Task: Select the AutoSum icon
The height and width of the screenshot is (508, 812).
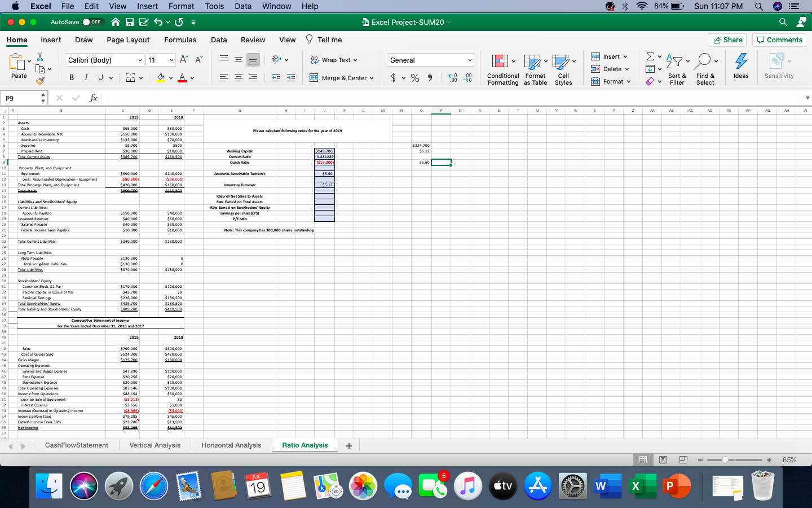Action: click(x=650, y=56)
